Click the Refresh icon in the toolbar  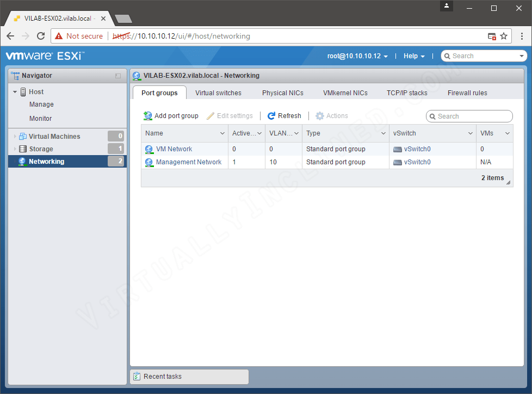271,115
